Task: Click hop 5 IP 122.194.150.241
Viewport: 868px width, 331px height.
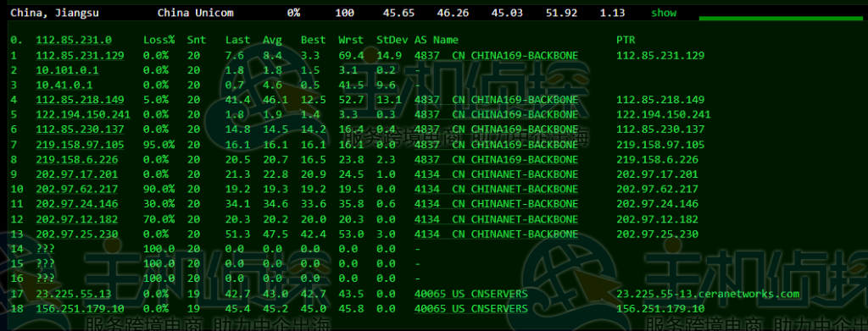Action: click(x=83, y=115)
